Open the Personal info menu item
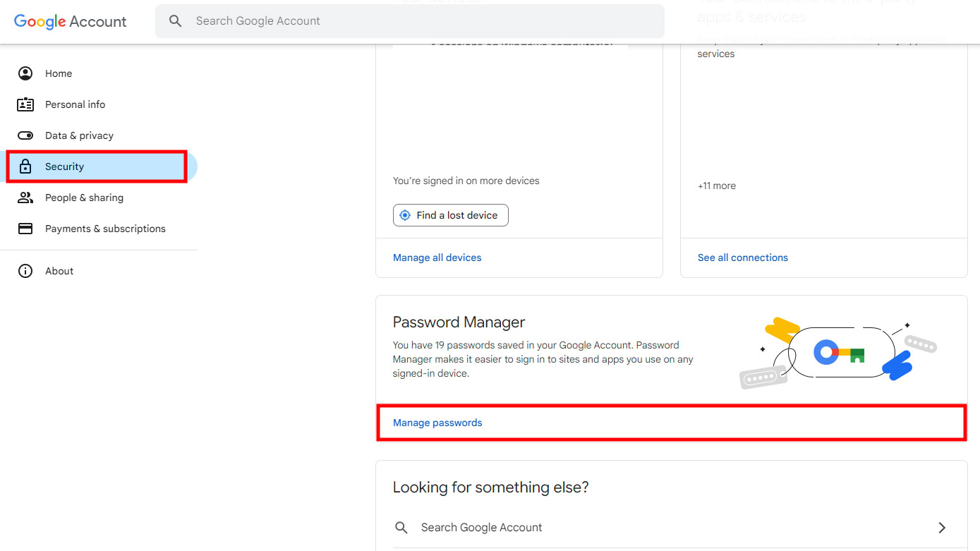 [75, 104]
